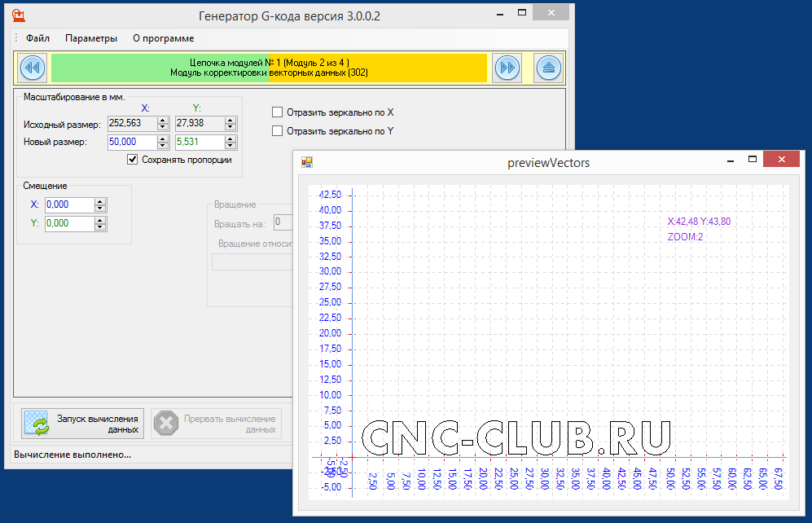The height and width of the screenshot is (523, 812).
Task: Click the new size X field 50,000
Action: (132, 142)
